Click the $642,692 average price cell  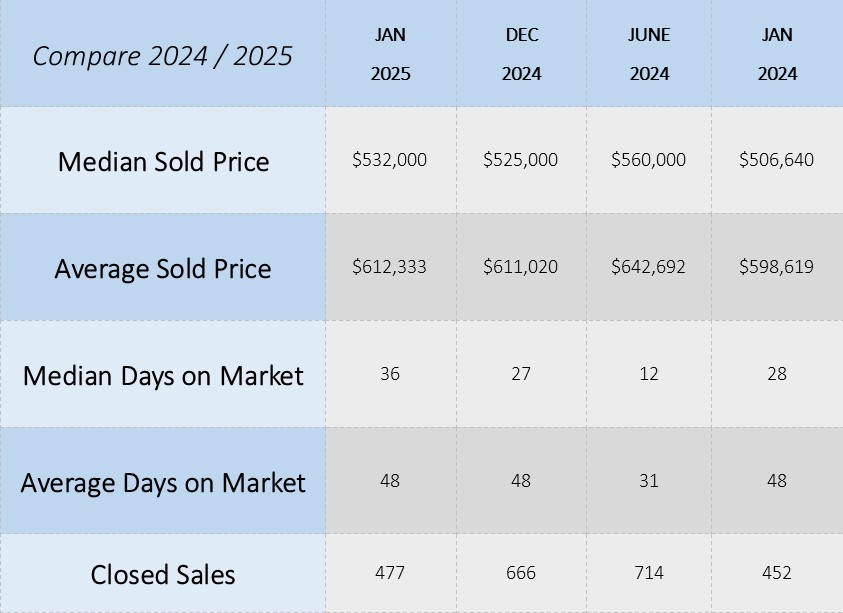(649, 267)
